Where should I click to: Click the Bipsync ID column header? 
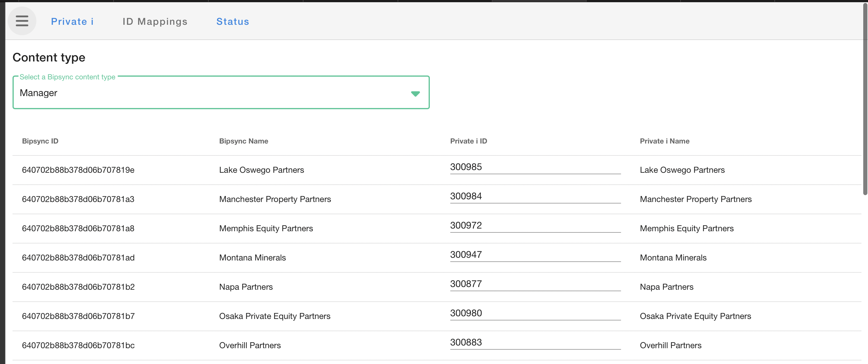tap(40, 141)
